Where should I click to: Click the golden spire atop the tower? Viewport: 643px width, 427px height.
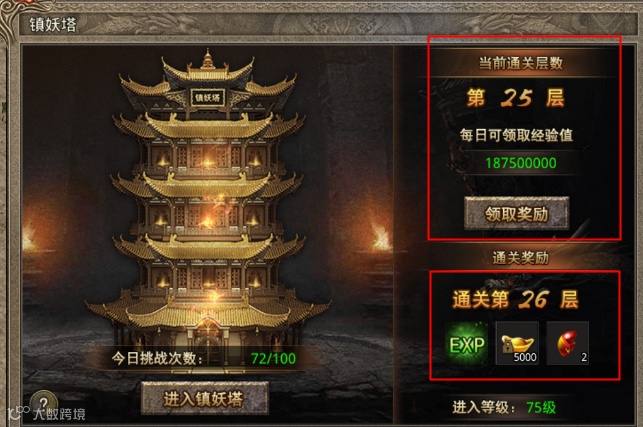[208, 58]
